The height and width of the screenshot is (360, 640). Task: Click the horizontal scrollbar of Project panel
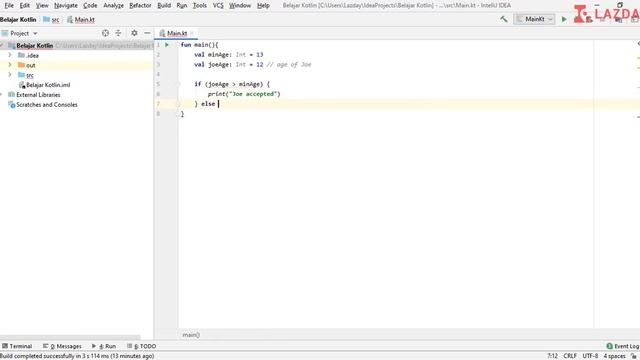pyautogui.click(x=70, y=338)
